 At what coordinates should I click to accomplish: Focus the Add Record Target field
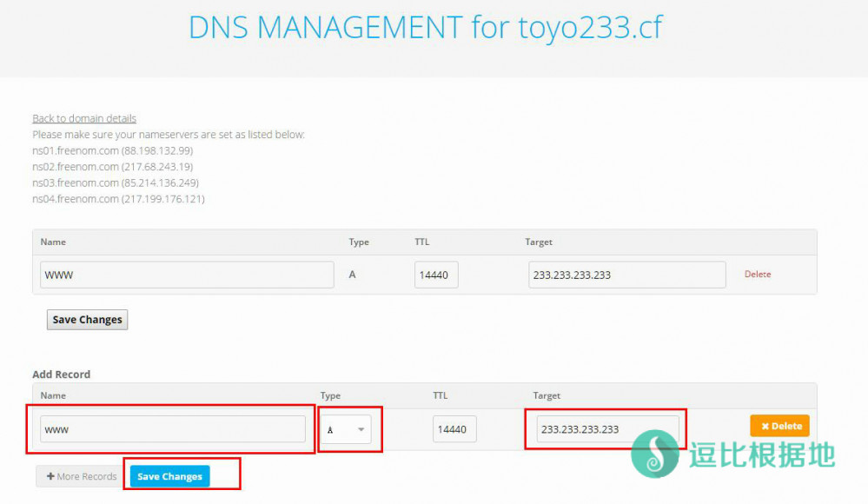pyautogui.click(x=607, y=429)
